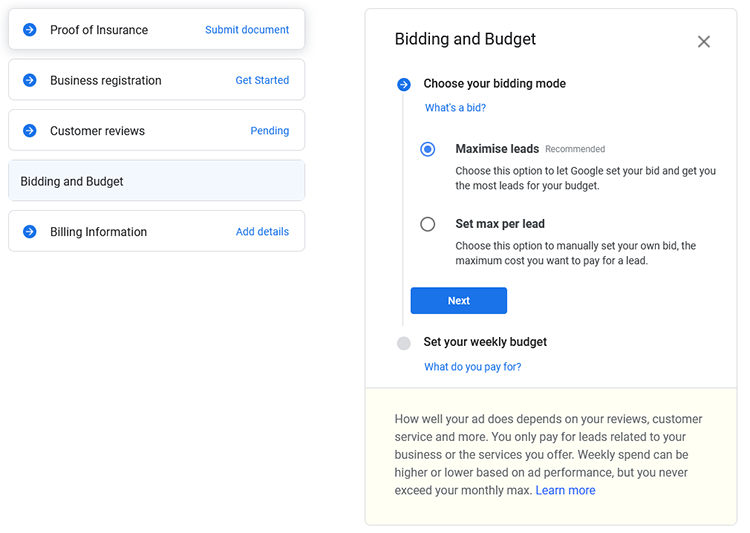750x533 pixels.
Task: Open the Bidding and Budget section
Action: click(x=156, y=181)
